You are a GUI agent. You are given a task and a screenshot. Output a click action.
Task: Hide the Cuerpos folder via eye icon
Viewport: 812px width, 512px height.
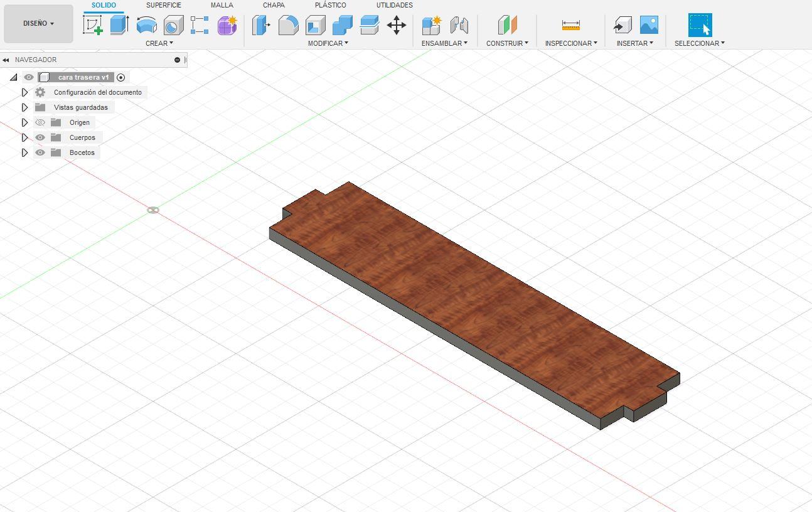(40, 137)
